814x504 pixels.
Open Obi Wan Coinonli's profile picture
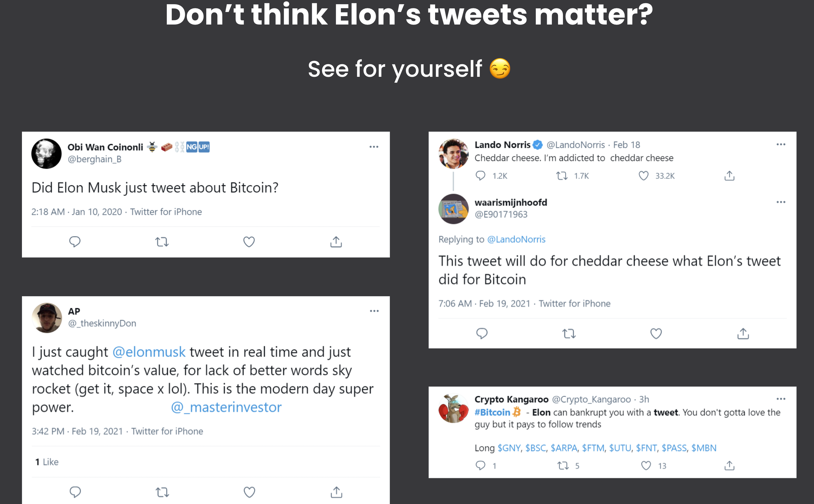(x=46, y=153)
